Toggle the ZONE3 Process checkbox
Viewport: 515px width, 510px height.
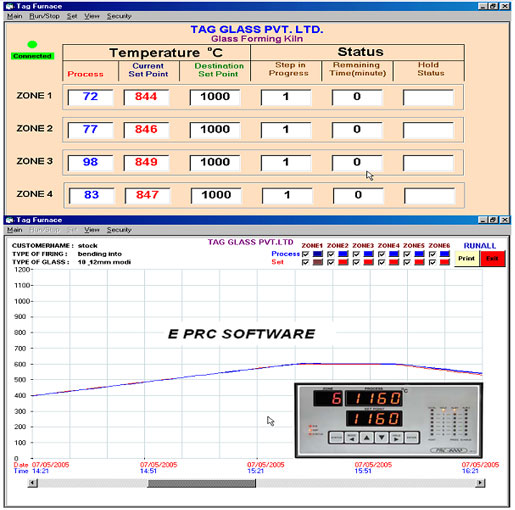coord(356,254)
